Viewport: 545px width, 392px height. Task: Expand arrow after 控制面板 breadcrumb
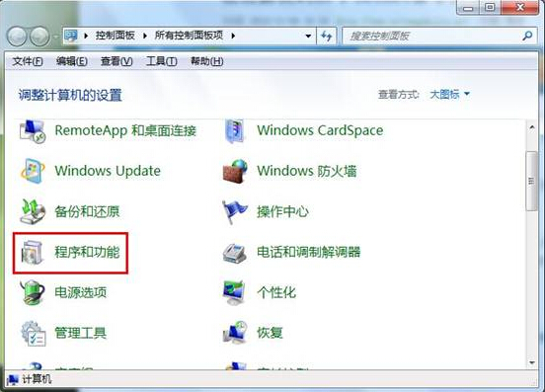click(144, 36)
